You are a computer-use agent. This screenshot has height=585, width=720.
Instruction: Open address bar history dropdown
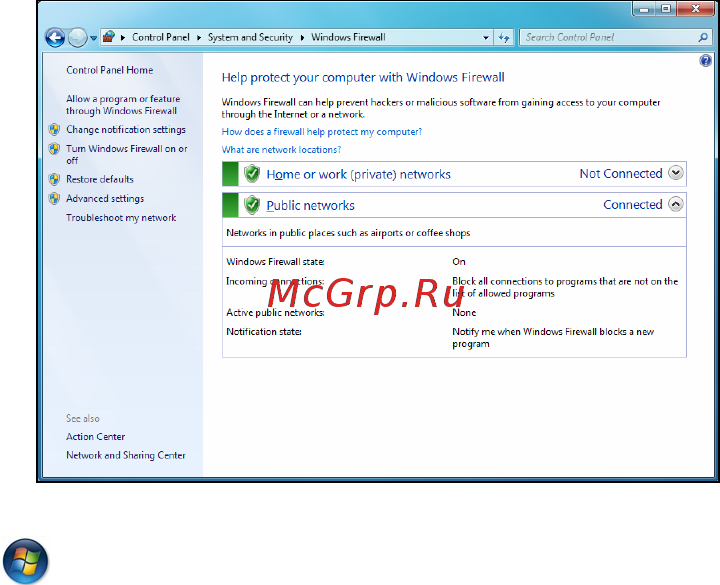coord(486,38)
